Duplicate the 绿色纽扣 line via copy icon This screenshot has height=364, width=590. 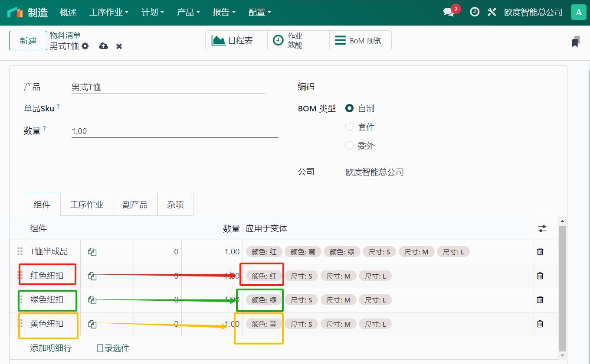[x=92, y=299]
